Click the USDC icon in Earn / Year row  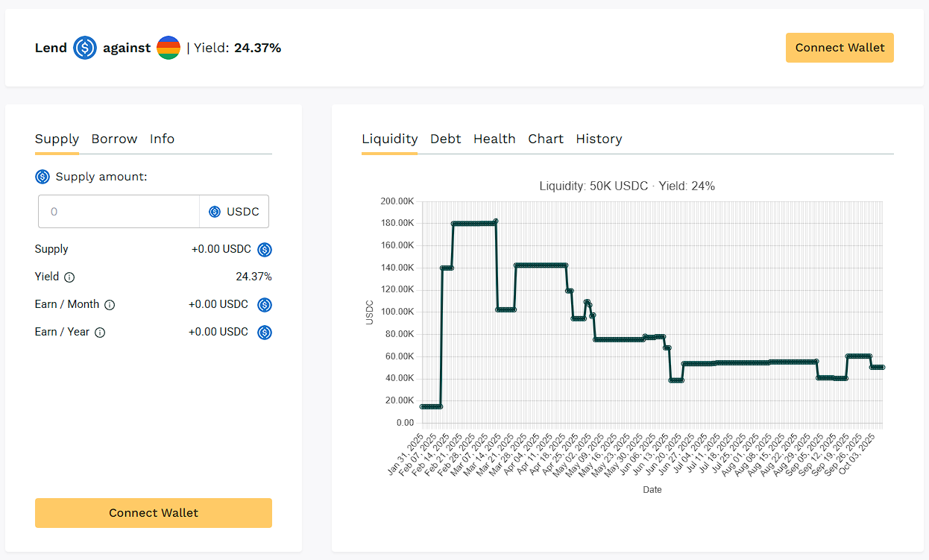pos(265,333)
